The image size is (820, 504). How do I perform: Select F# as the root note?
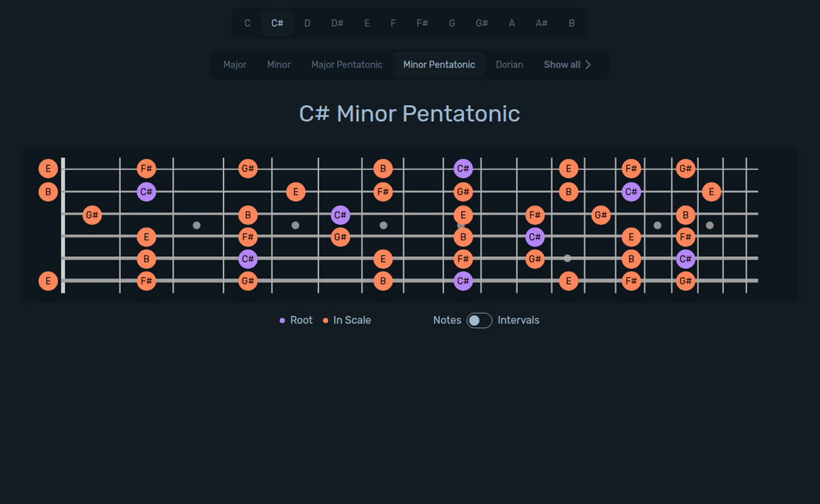tap(422, 23)
